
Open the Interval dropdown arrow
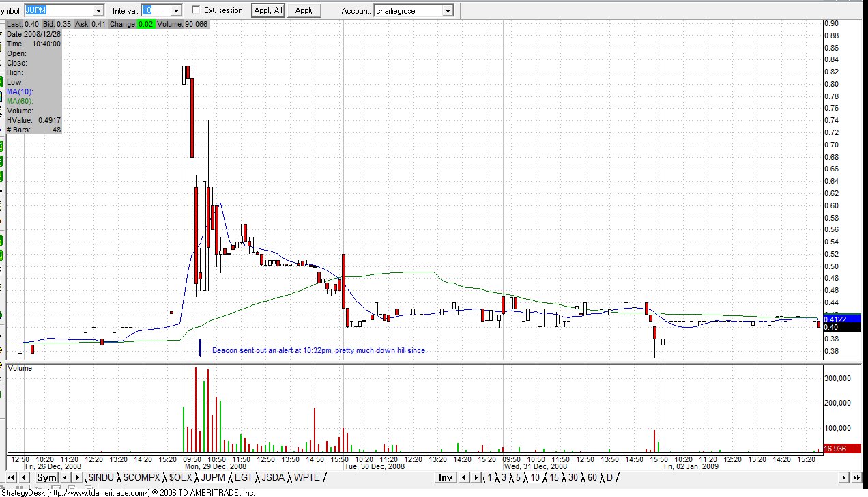(x=175, y=11)
